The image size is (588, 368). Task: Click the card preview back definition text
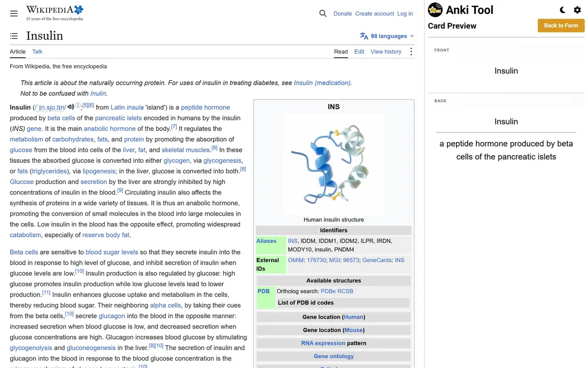point(506,150)
